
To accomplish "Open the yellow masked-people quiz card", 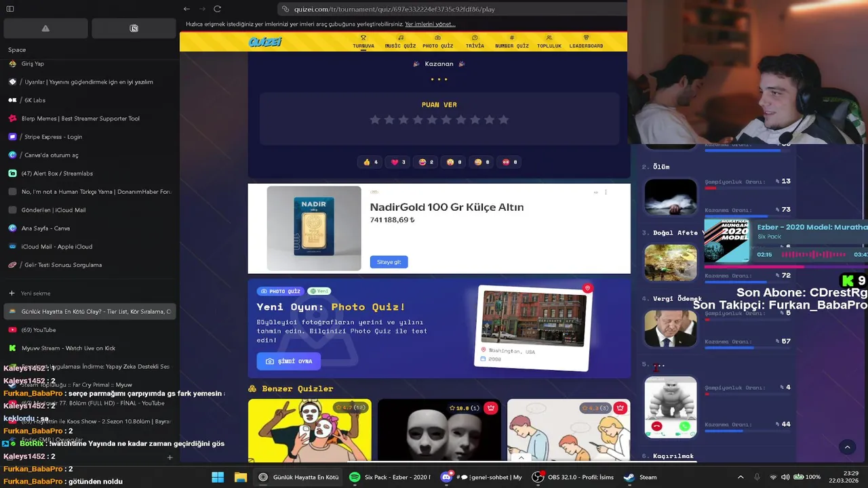I will click(x=309, y=430).
